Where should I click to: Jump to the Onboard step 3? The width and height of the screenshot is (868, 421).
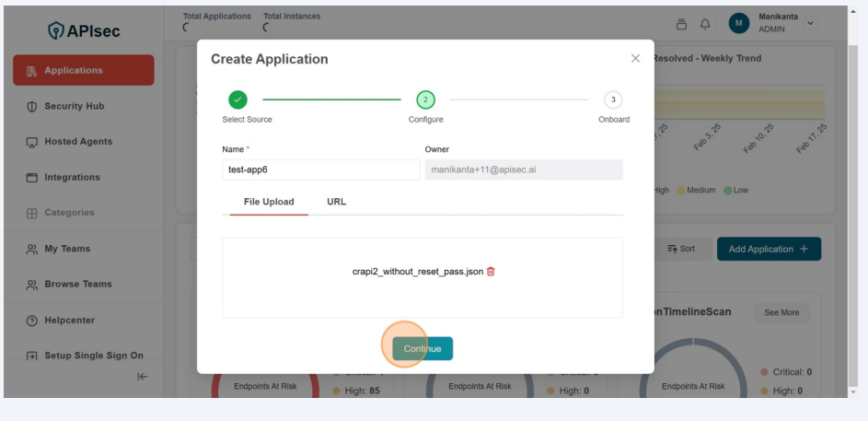point(613,99)
